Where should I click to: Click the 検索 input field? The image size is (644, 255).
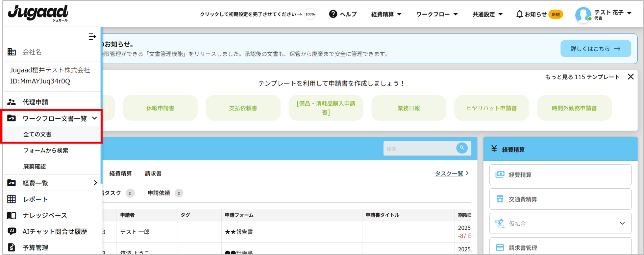(x=419, y=149)
